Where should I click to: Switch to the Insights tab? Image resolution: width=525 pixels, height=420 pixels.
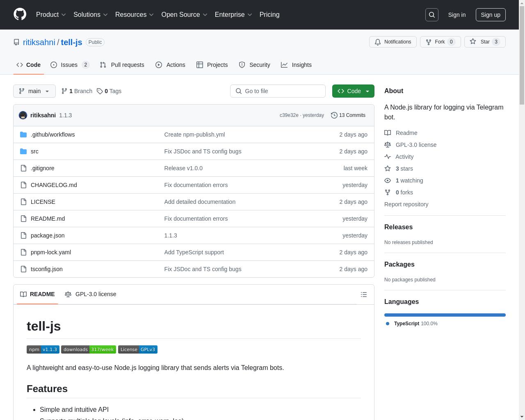click(296, 65)
